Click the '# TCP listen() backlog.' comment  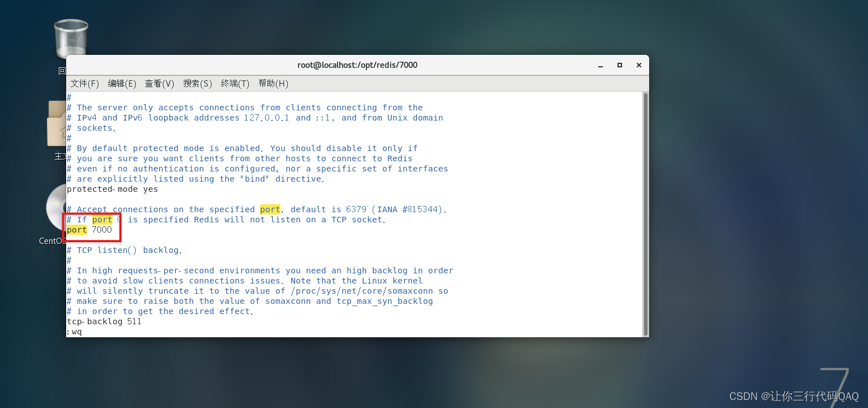(124, 250)
